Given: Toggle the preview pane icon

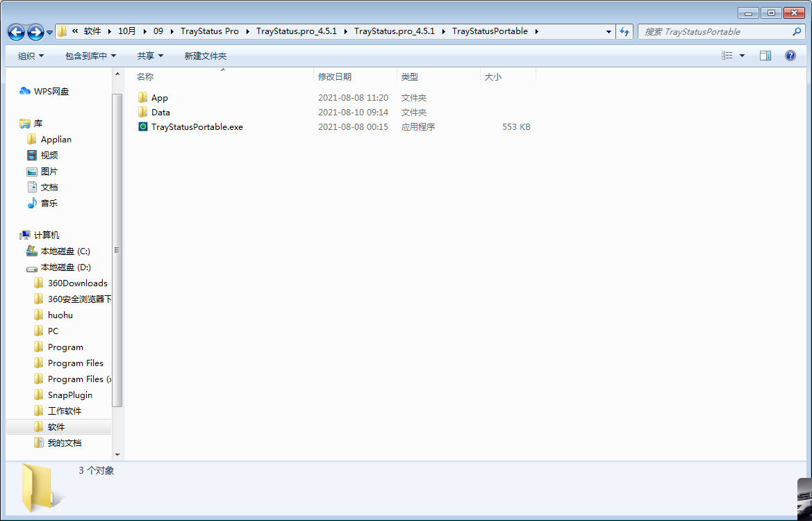Looking at the screenshot, I should point(765,56).
